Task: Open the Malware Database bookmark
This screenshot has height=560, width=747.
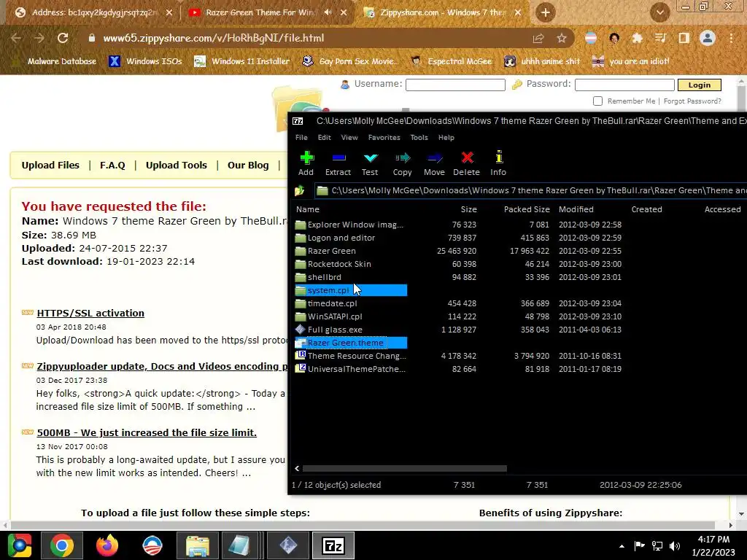Action: [x=56, y=61]
